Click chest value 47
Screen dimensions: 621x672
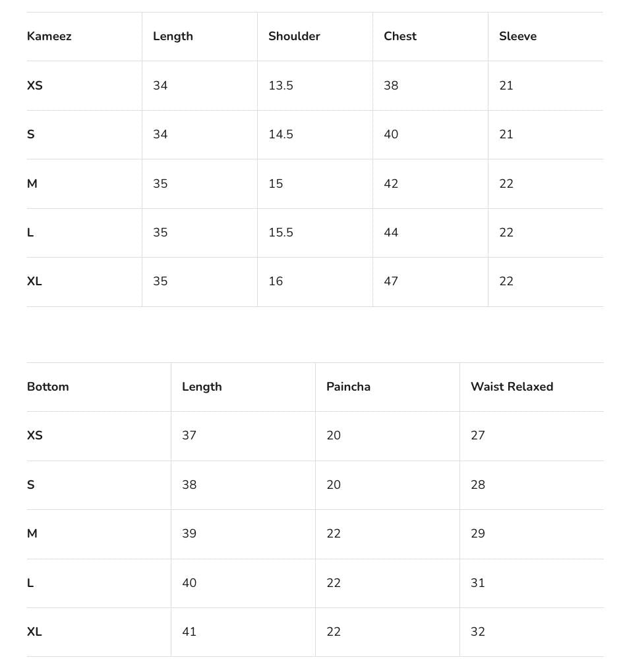[391, 281]
